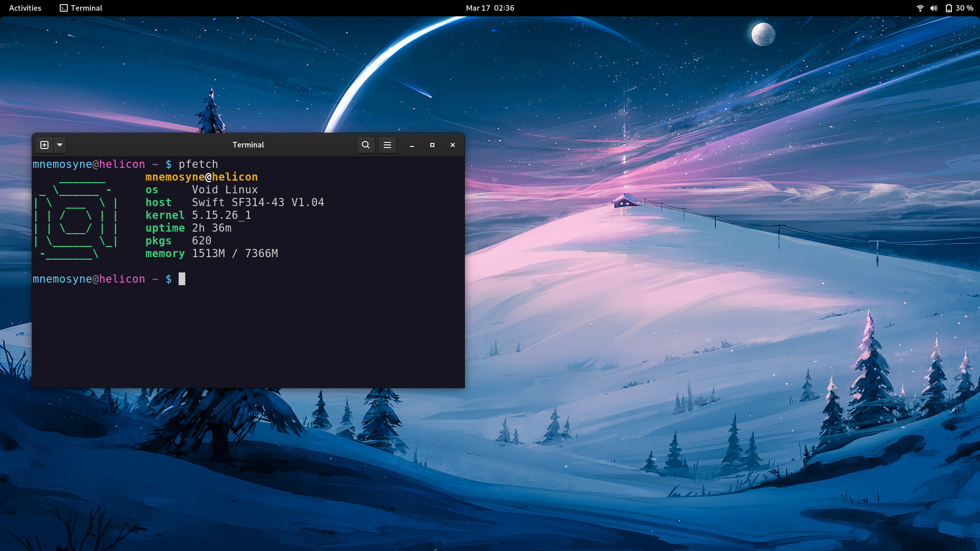Click the battery icon in top bar
This screenshot has height=551, width=980.
[x=948, y=8]
